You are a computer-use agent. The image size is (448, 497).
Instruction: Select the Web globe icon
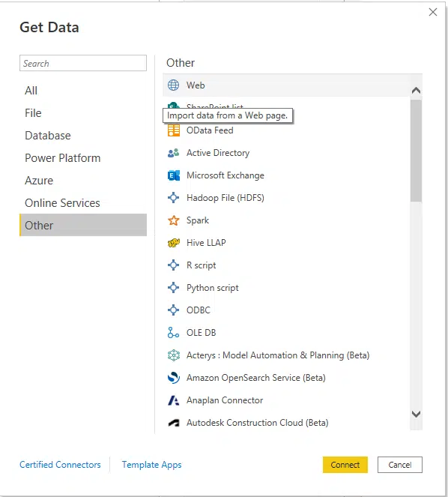click(x=173, y=85)
